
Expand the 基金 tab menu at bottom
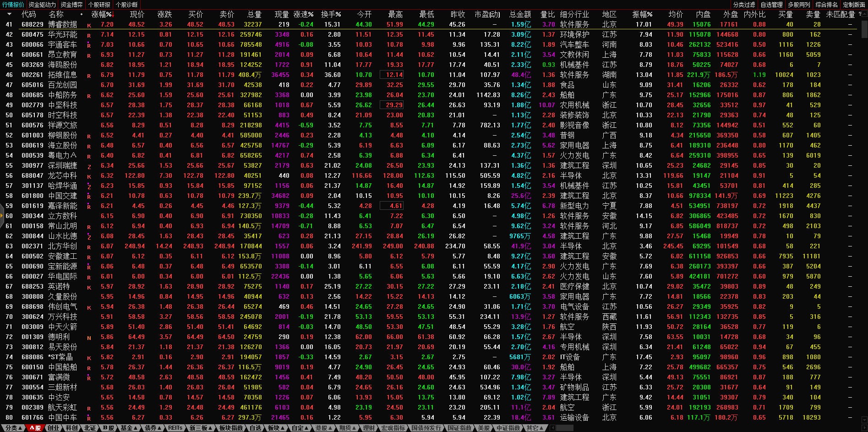[130, 428]
